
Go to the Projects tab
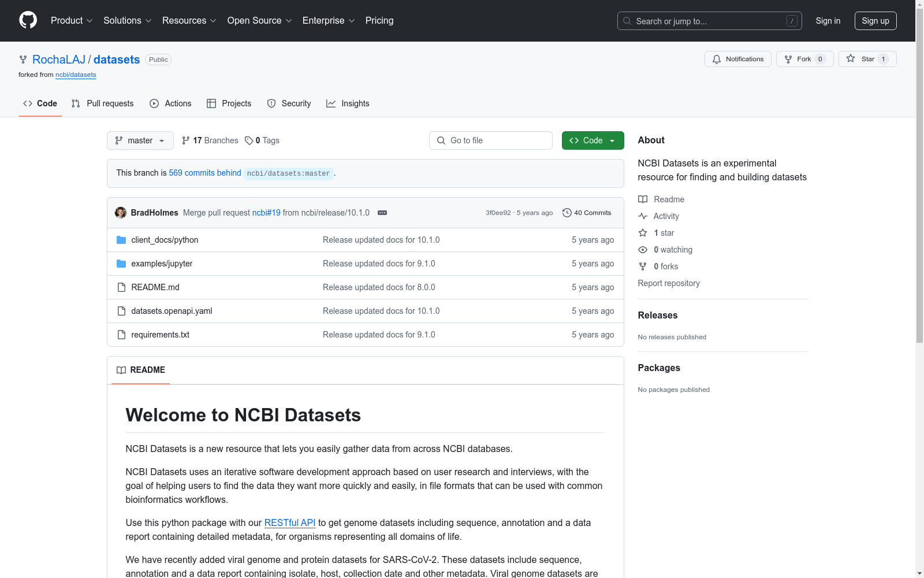pyautogui.click(x=229, y=103)
